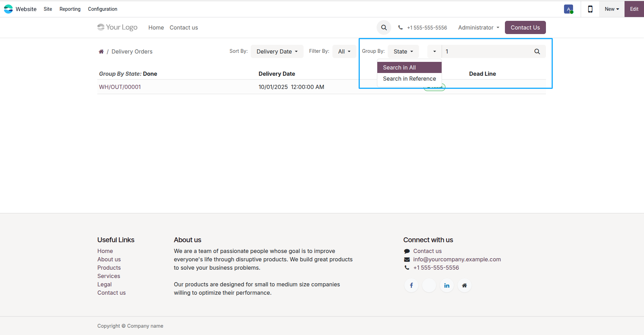The height and width of the screenshot is (335, 644).
Task: Click the footer home round icon
Action: coord(465,285)
